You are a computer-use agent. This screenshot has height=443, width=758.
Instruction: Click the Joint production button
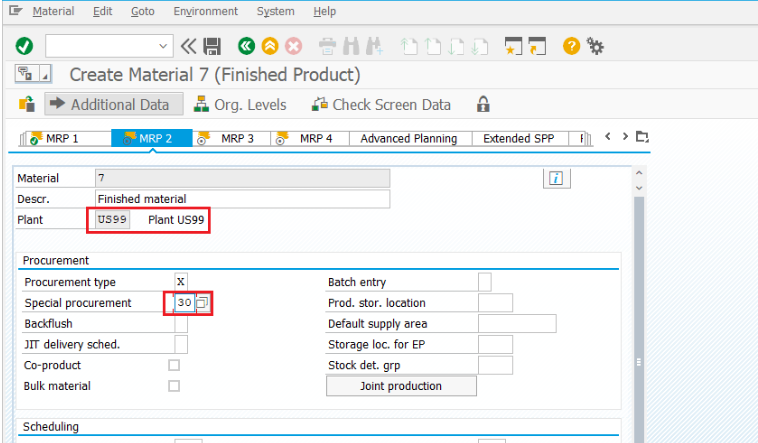401,386
